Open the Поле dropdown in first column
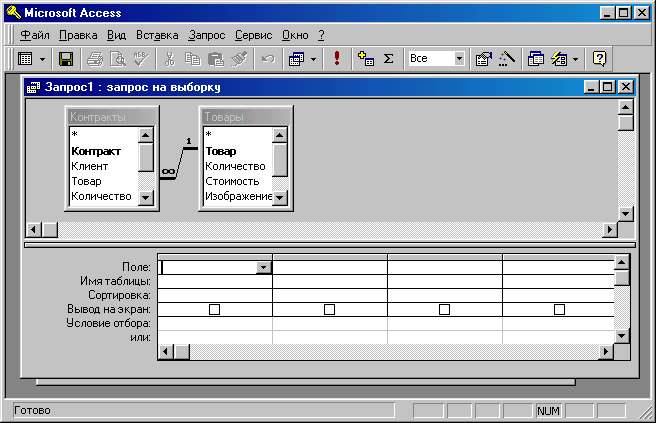656x423 pixels. (x=264, y=267)
